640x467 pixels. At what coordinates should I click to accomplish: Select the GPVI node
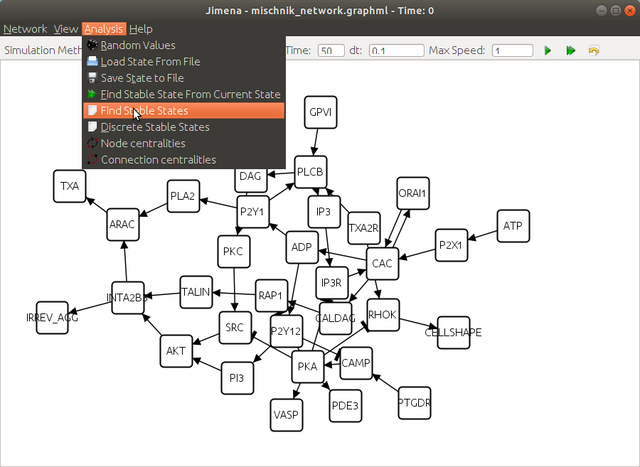tap(320, 112)
